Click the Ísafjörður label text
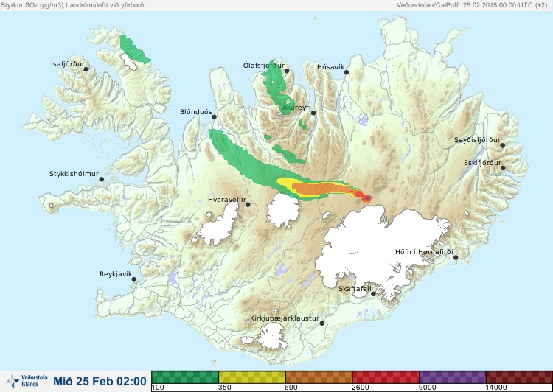The height and width of the screenshot is (392, 553). pos(68,64)
